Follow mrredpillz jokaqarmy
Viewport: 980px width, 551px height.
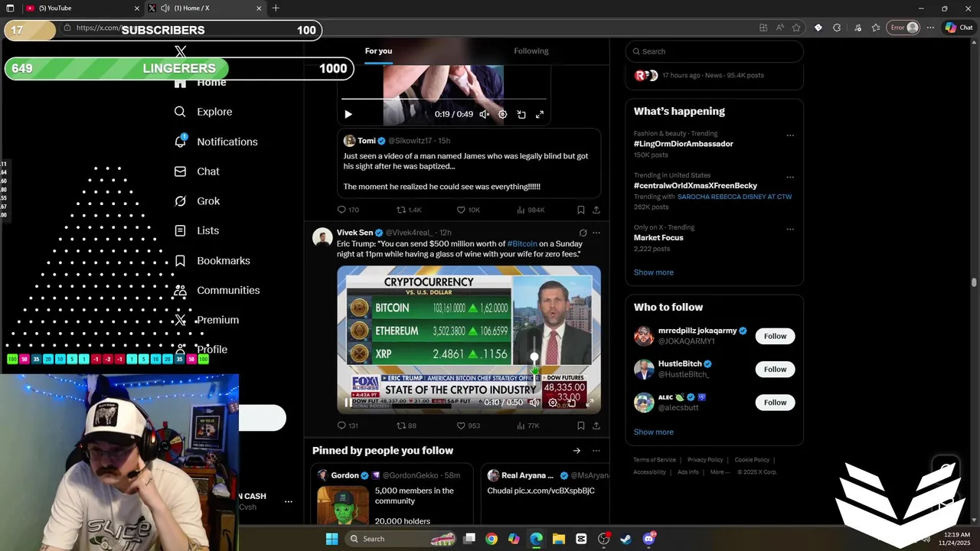775,336
